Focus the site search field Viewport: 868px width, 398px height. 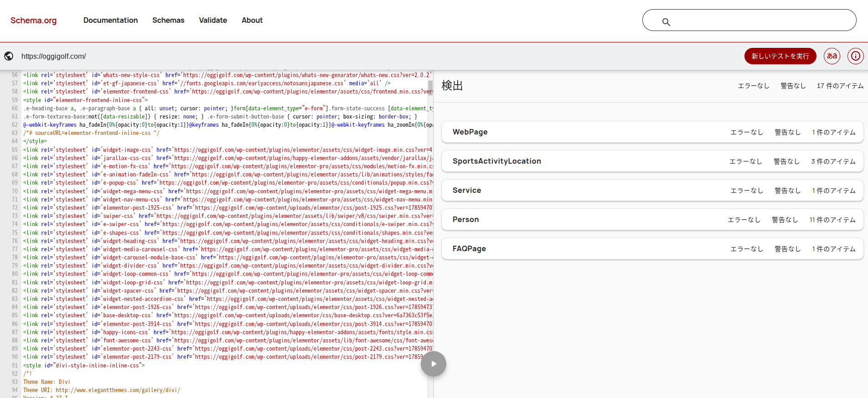(x=749, y=20)
